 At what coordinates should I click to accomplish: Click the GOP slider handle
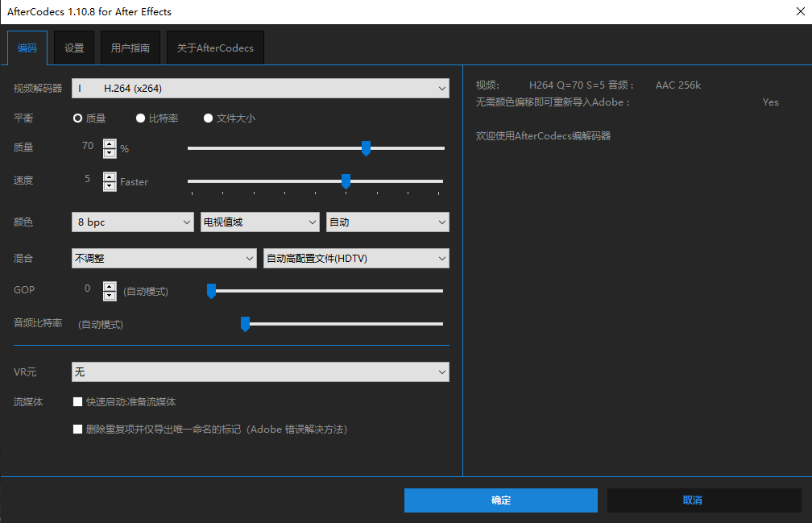211,291
